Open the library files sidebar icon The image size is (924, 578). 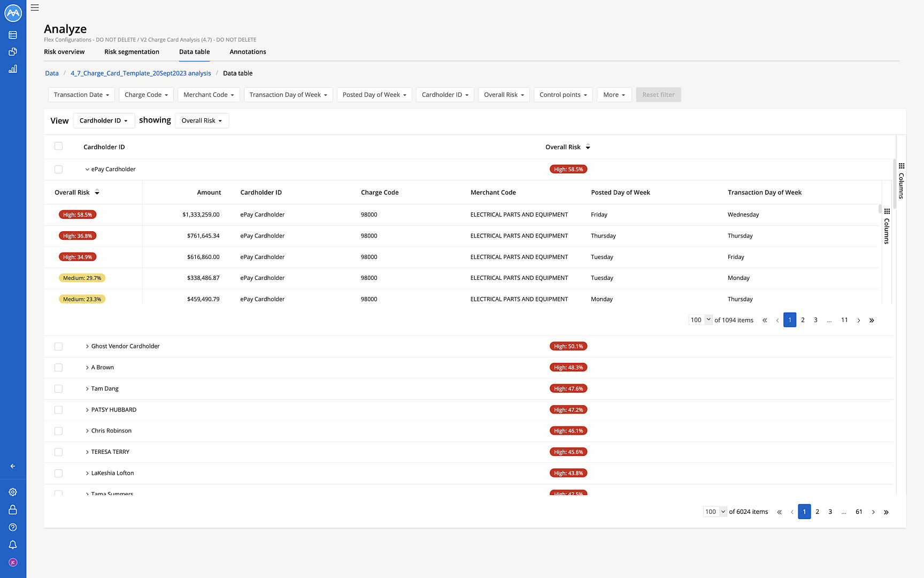pos(13,52)
